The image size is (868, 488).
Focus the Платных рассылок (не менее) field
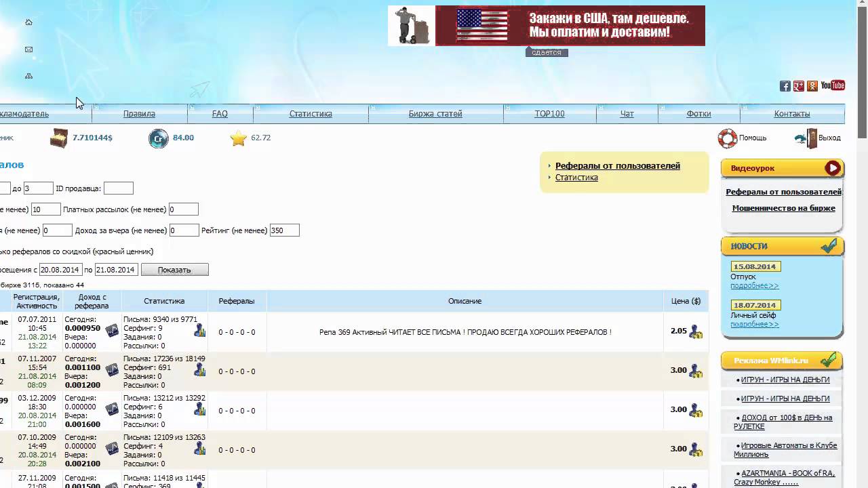(183, 209)
